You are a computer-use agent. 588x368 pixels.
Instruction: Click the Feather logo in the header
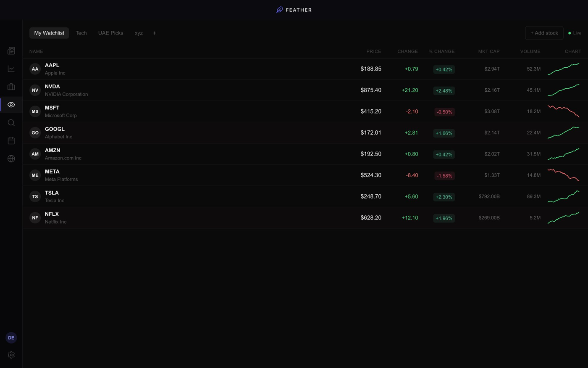pos(294,9)
